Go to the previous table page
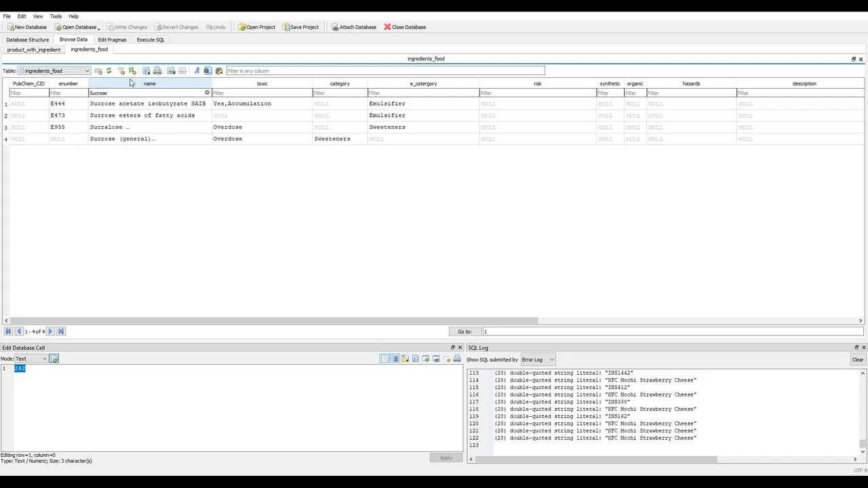 click(19, 331)
